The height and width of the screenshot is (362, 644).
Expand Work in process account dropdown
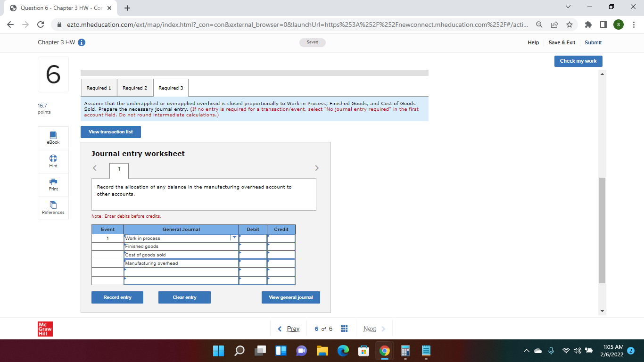point(234,238)
